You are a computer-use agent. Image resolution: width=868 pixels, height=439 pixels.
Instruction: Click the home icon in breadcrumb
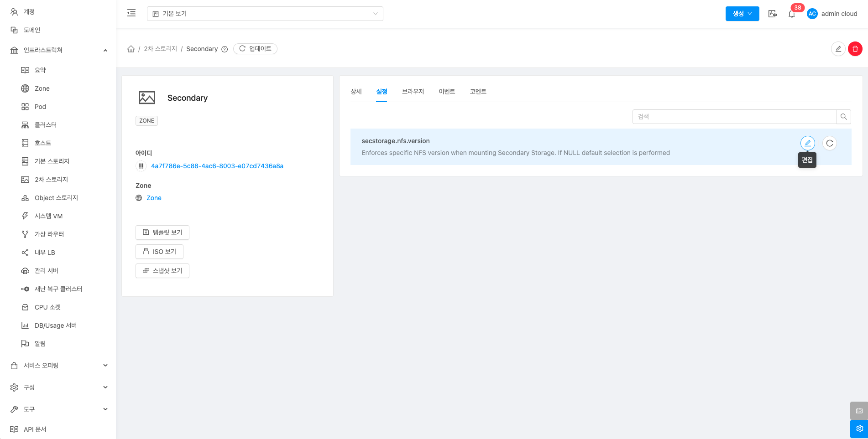click(x=131, y=49)
